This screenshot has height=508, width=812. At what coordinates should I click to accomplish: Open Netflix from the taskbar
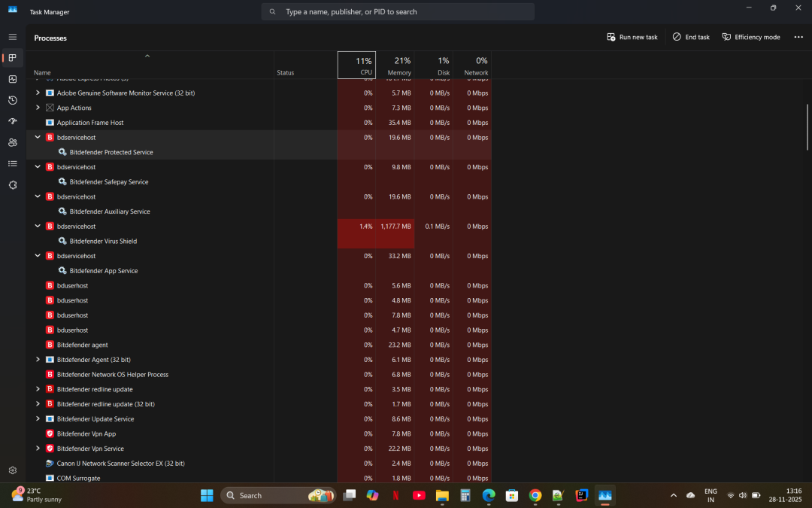tap(395, 495)
